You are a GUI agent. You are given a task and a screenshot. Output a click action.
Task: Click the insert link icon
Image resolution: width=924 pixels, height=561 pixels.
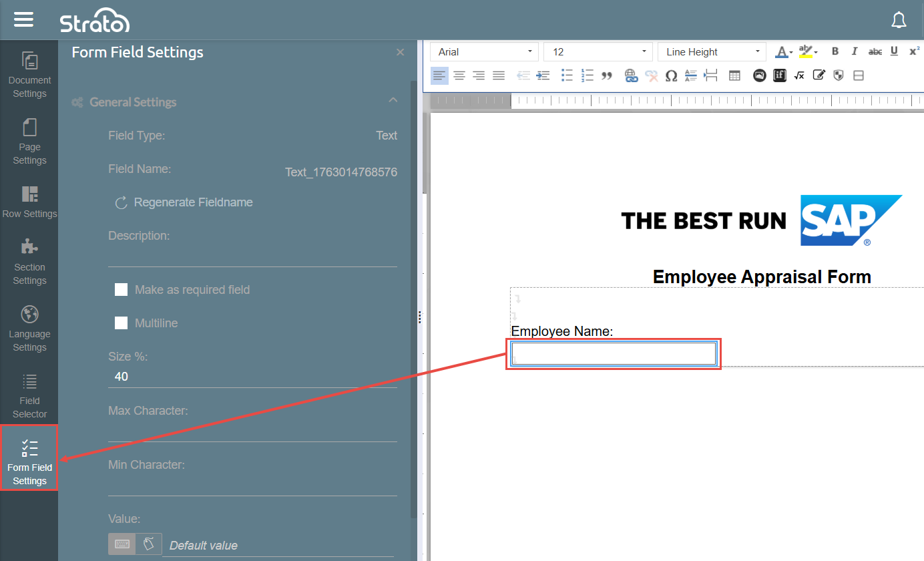[x=631, y=76]
